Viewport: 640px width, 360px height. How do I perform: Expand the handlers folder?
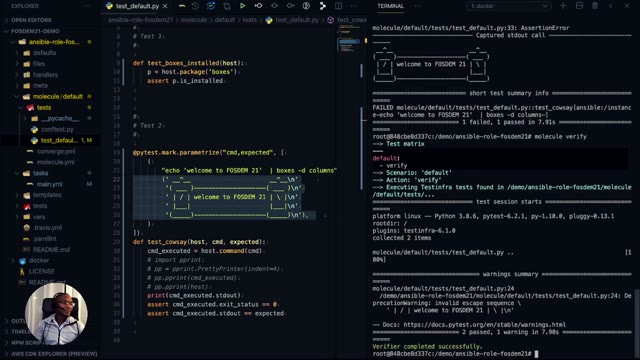pos(45,75)
